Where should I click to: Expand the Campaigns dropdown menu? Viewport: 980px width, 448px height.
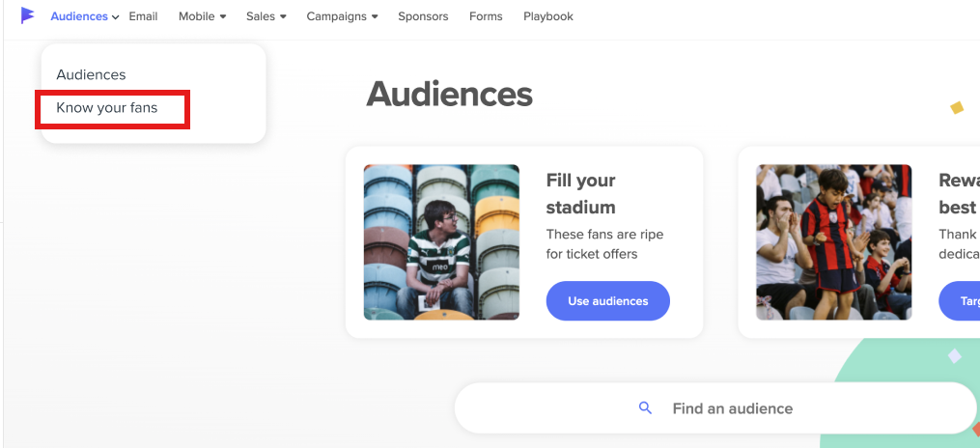click(342, 16)
